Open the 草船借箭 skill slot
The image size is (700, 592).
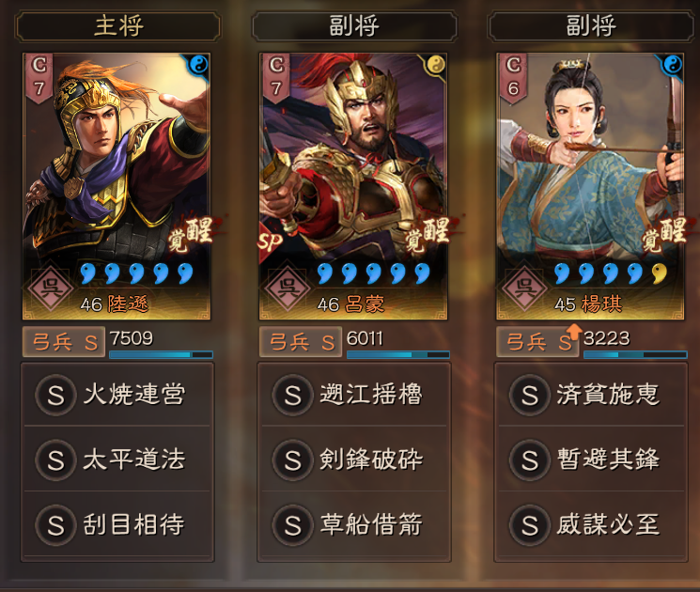pos(354,524)
